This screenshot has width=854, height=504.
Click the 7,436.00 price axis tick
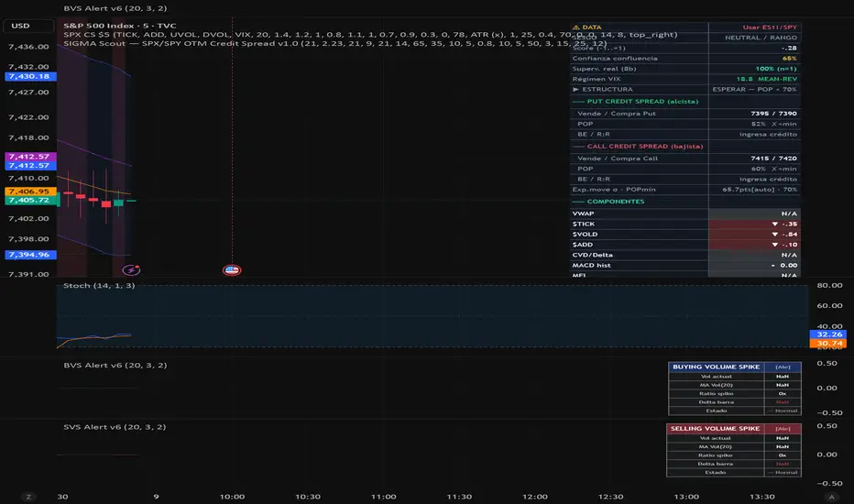pyautogui.click(x=28, y=47)
